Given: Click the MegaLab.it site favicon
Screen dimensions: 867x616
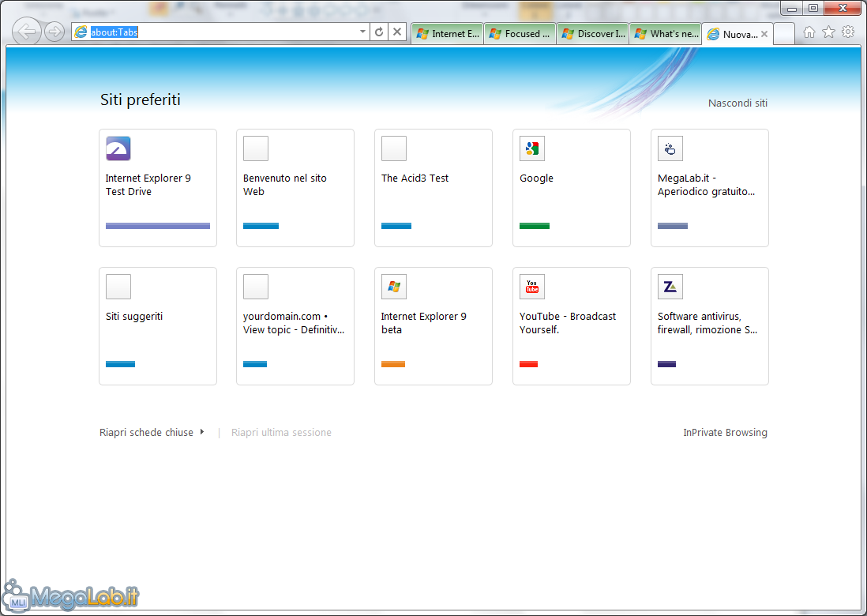Looking at the screenshot, I should click(x=670, y=148).
